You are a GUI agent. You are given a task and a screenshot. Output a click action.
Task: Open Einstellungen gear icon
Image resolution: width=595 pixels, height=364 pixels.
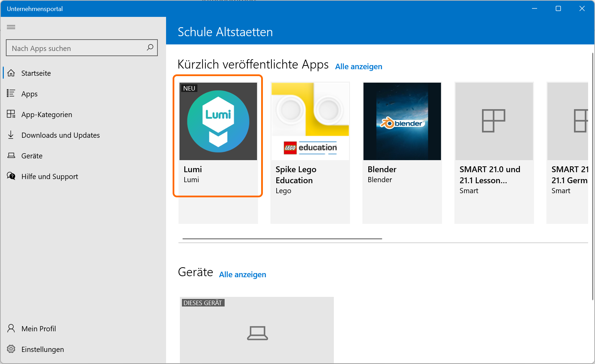pos(11,349)
